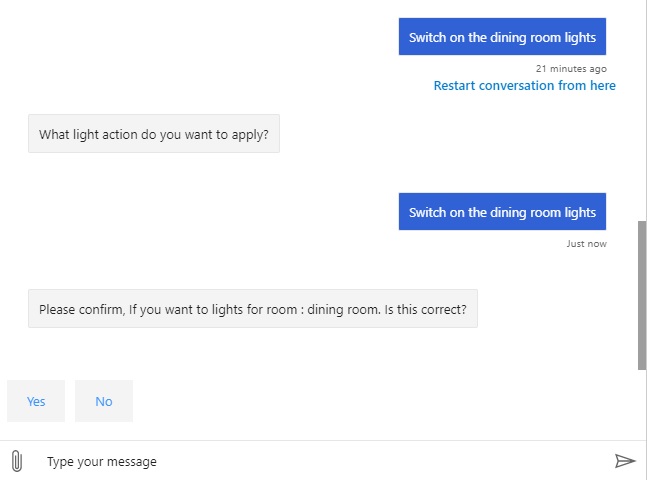The height and width of the screenshot is (480, 647).
Task: Decline with the No suggestion button
Action: click(x=104, y=401)
